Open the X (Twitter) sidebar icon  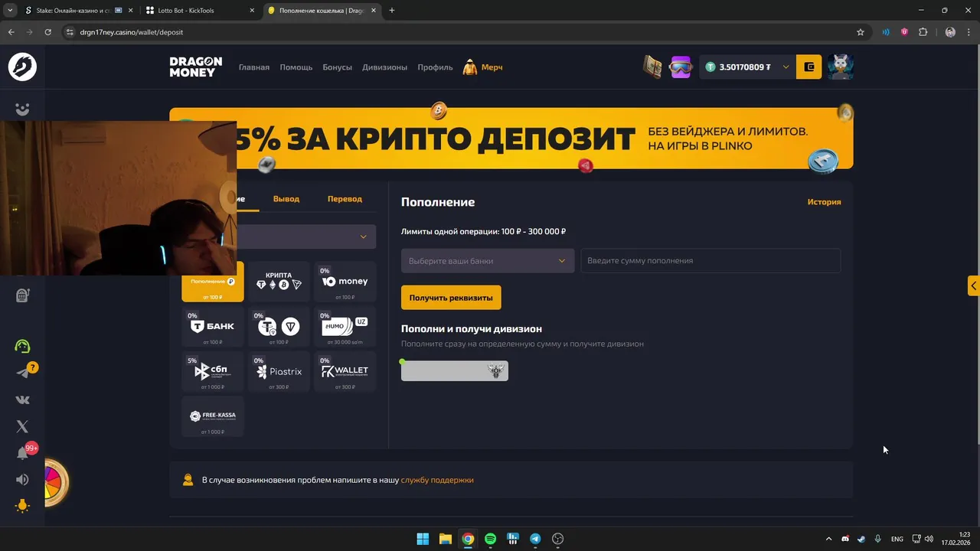tap(22, 426)
